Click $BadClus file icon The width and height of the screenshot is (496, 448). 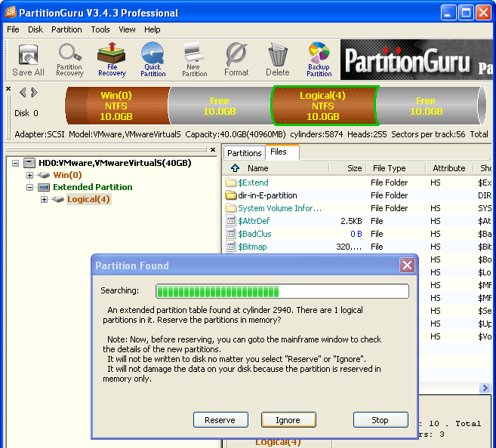click(x=231, y=234)
